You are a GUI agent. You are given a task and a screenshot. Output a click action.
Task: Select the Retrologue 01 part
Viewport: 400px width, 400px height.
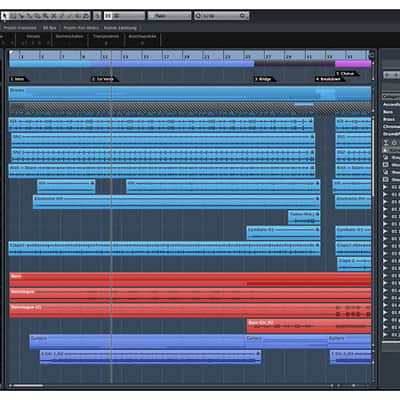[190, 311]
